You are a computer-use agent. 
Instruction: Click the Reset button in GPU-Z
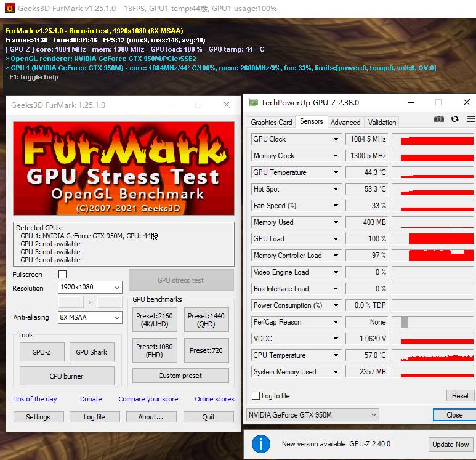pyautogui.click(x=460, y=395)
